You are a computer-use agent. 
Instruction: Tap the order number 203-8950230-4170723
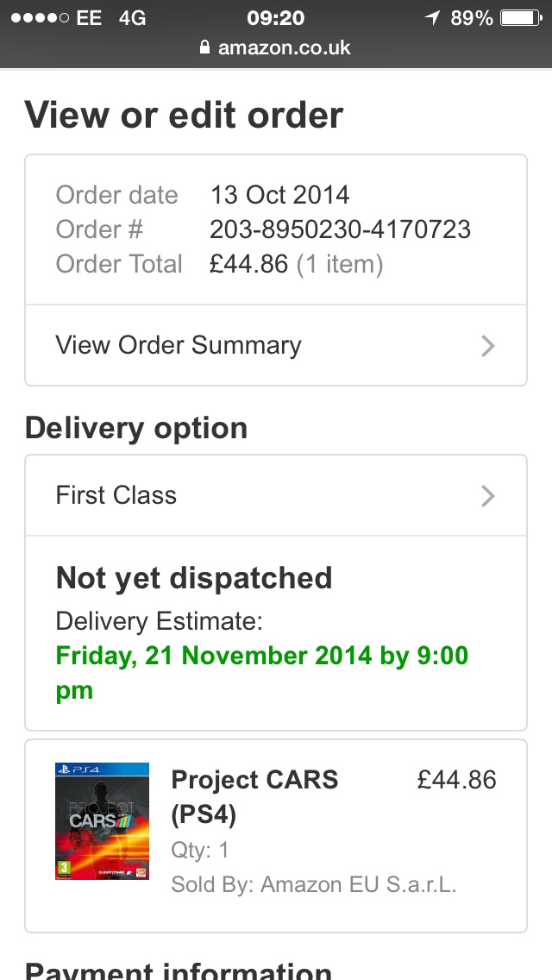[340, 229]
